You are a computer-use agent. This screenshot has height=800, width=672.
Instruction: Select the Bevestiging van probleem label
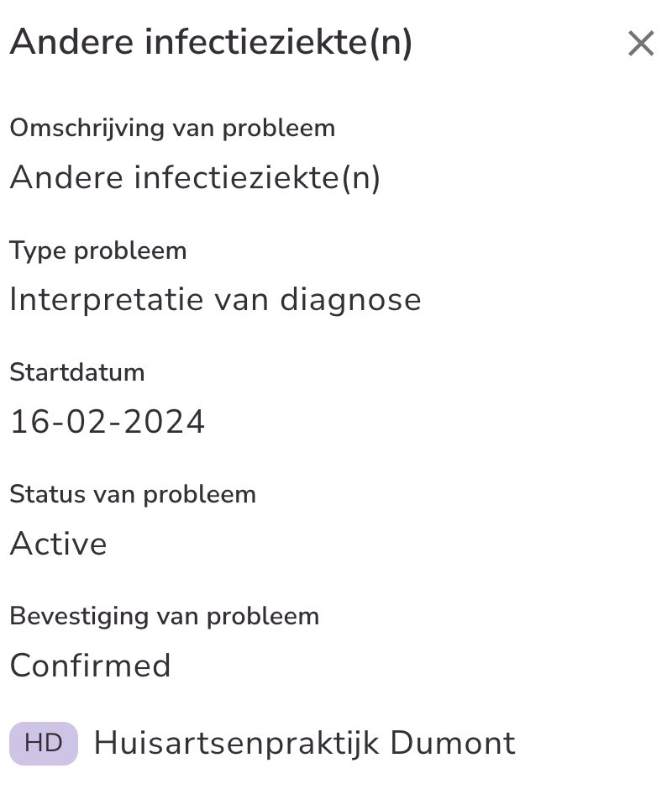click(x=165, y=616)
